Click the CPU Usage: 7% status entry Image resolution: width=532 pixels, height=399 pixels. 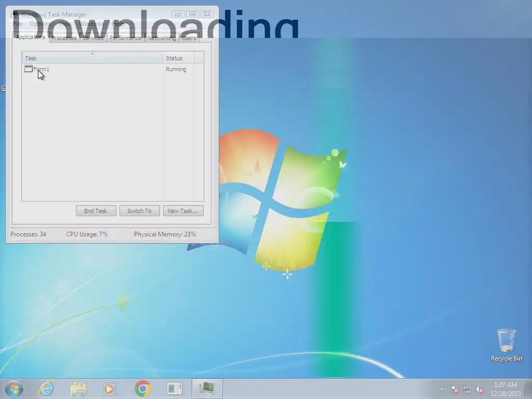point(87,234)
